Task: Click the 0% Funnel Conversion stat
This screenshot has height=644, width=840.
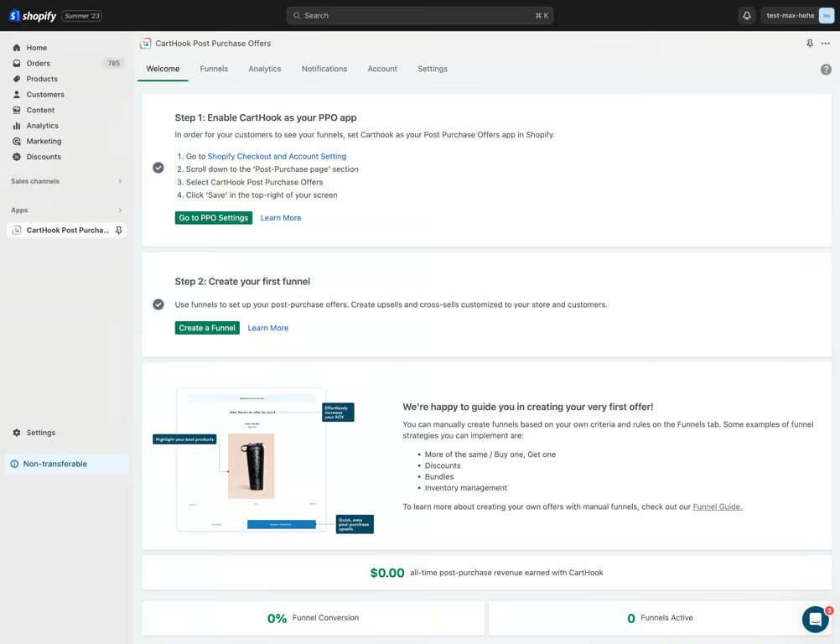Action: pyautogui.click(x=313, y=618)
